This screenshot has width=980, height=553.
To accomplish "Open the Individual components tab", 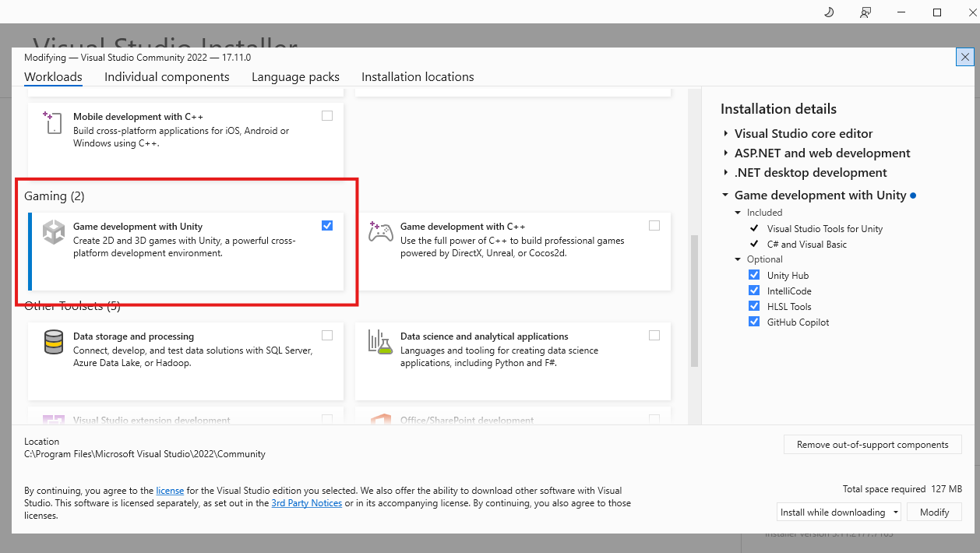I will click(x=167, y=76).
